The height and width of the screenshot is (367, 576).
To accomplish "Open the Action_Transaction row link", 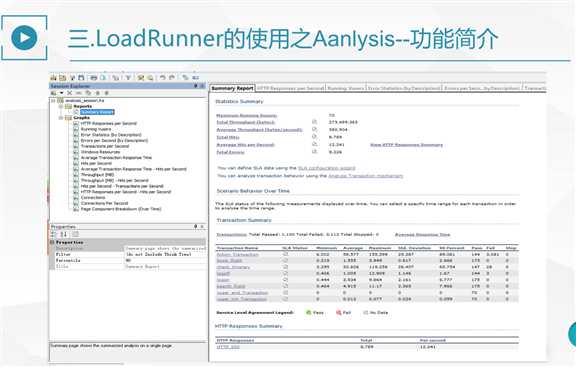I will point(237,255).
